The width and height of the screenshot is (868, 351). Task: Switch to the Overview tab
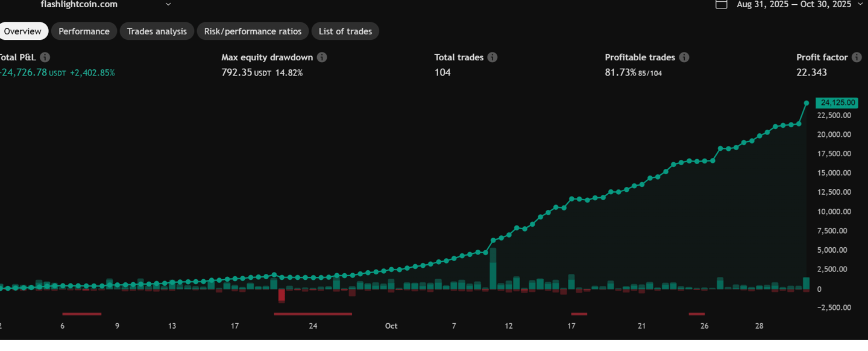(23, 31)
